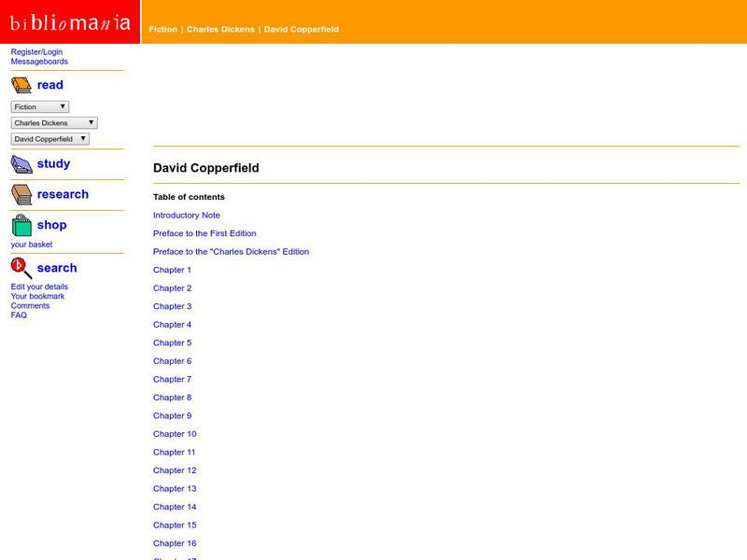Click the Table of contents label
This screenshot has height=560, width=747.
[190, 197]
